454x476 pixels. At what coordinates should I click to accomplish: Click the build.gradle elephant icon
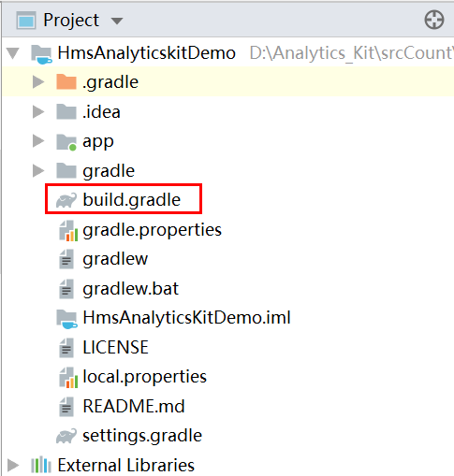coord(66,200)
